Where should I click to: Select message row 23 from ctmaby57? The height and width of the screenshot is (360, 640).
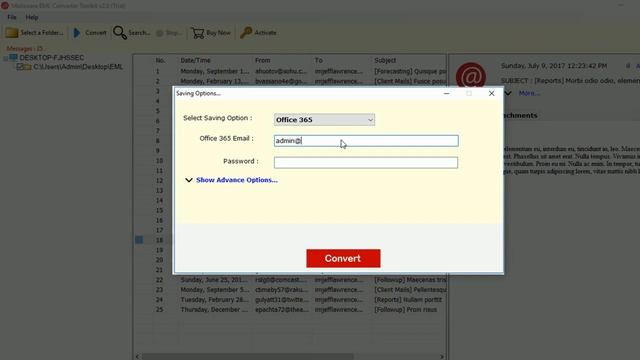291,290
